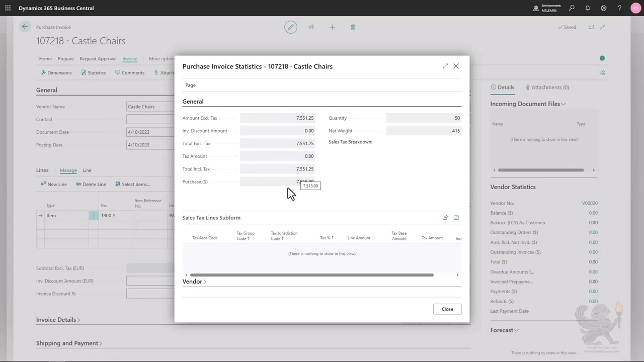Switch FactBox to Details tab
644x362 pixels.
pos(503,87)
